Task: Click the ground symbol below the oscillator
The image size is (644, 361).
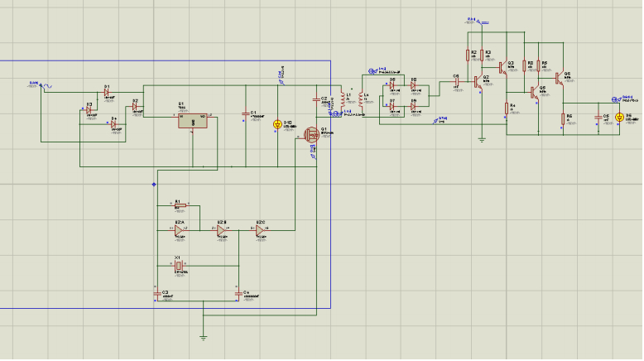Action: (x=204, y=336)
